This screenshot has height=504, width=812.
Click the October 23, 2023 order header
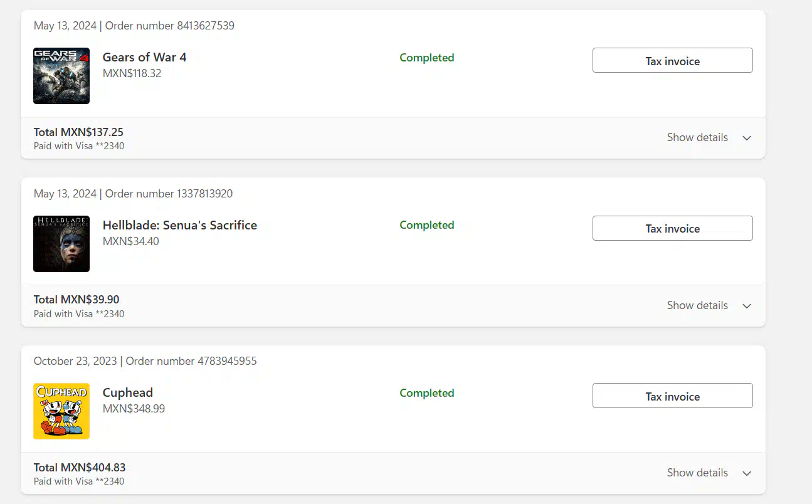[145, 361]
